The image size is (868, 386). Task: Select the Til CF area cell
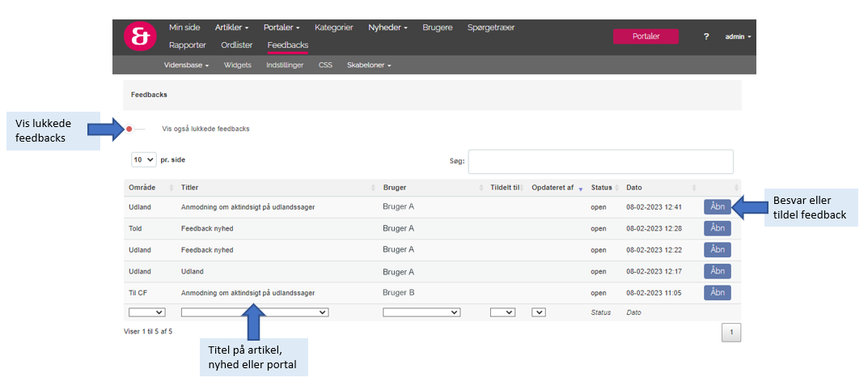(x=138, y=293)
